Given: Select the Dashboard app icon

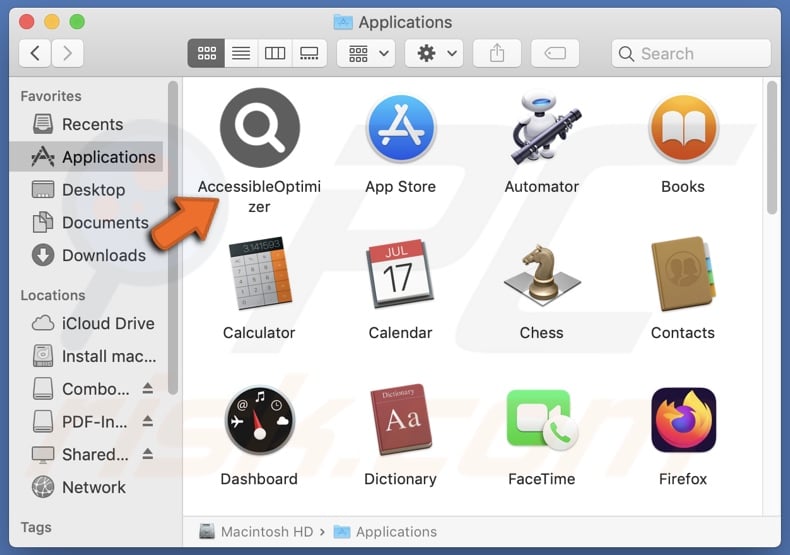Looking at the screenshot, I should click(x=259, y=420).
